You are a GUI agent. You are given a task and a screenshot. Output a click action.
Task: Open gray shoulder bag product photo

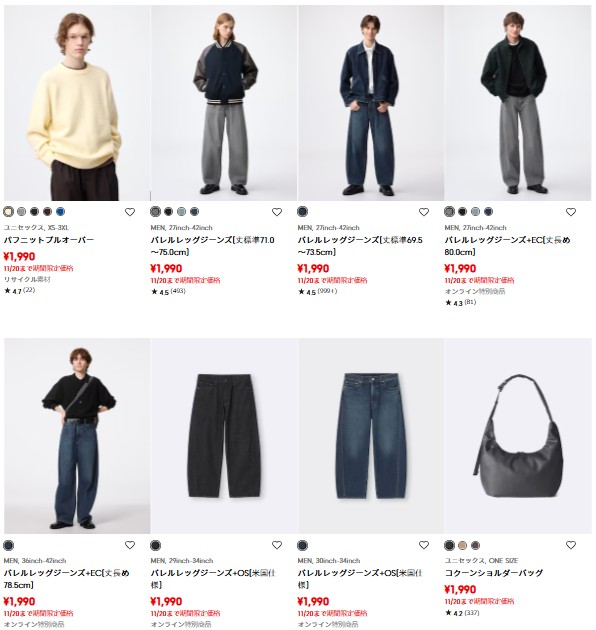518,436
